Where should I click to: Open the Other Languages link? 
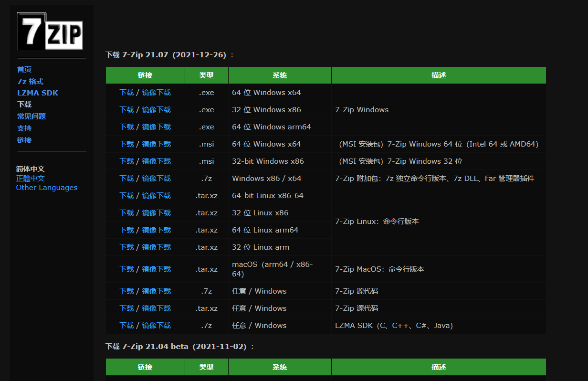coord(47,188)
